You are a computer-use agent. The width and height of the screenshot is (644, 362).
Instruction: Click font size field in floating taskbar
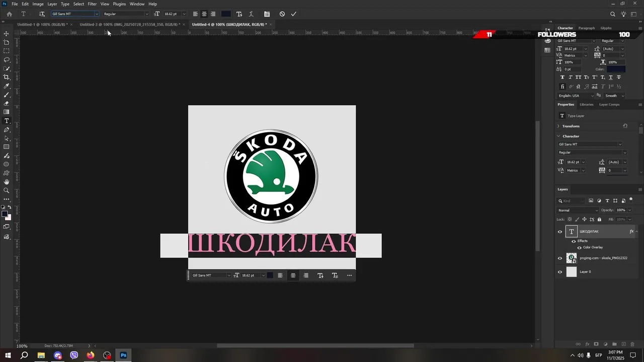(250, 276)
